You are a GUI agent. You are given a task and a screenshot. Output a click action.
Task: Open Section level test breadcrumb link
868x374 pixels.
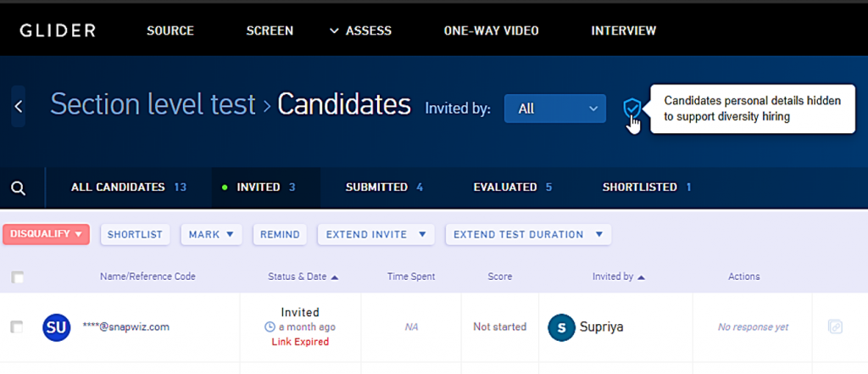click(x=153, y=104)
